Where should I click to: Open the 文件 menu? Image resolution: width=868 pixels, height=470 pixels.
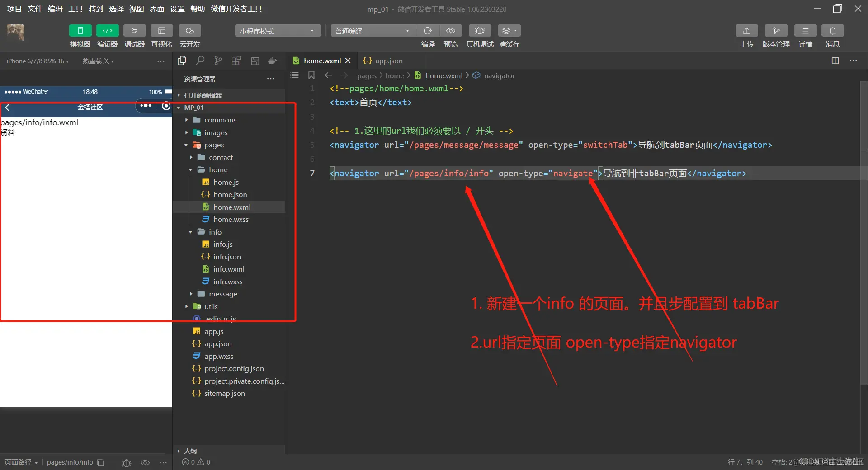click(x=35, y=9)
